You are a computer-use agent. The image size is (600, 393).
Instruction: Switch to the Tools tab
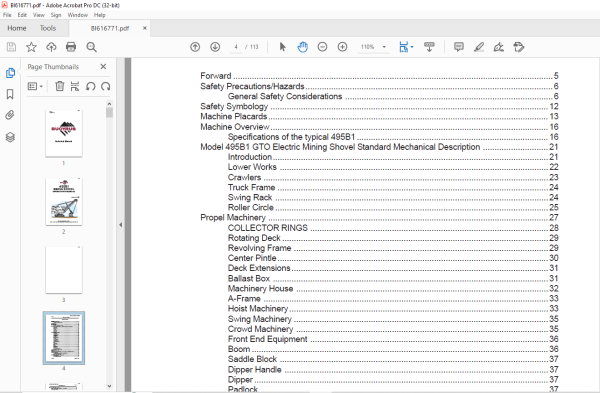click(x=48, y=28)
